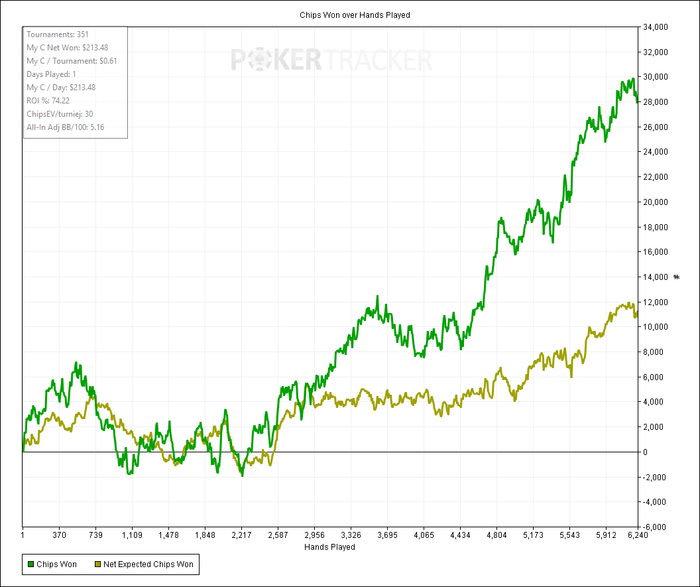
Task: Click the 5,912 x-axis tick label
Action: point(606,535)
